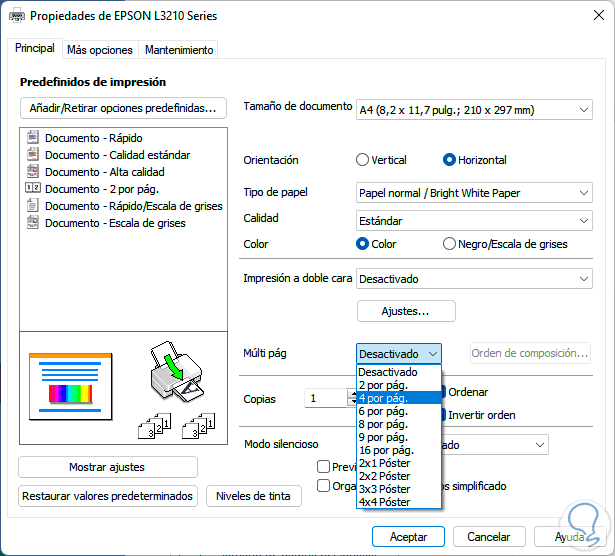Select the Color printing radio button

click(x=362, y=244)
